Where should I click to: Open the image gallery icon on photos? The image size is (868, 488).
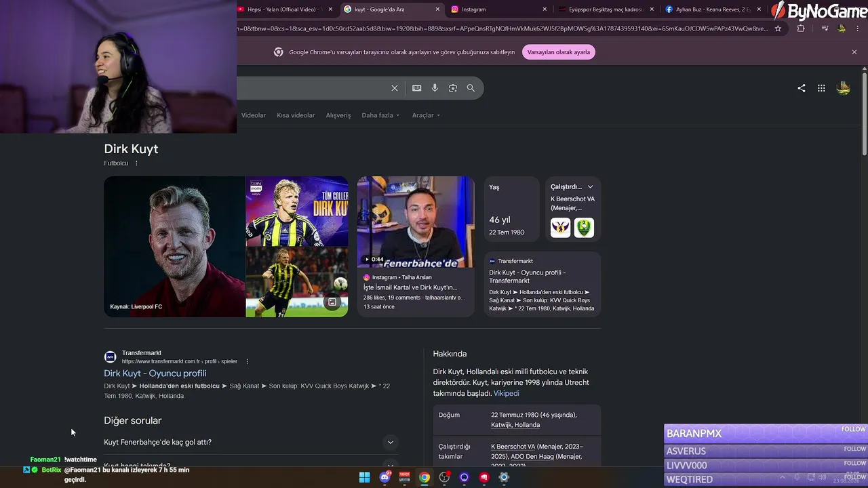pyautogui.click(x=332, y=302)
